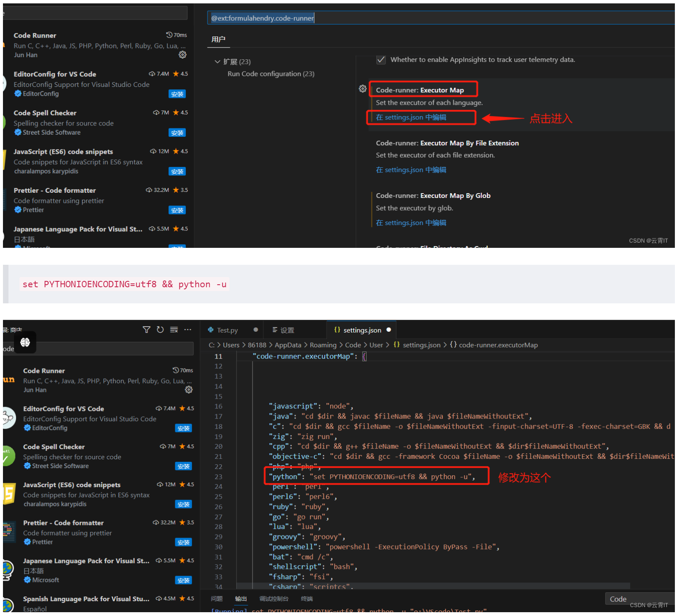Click the 设置 tab's settings icon
The width and height of the screenshot is (677, 616).
click(275, 330)
